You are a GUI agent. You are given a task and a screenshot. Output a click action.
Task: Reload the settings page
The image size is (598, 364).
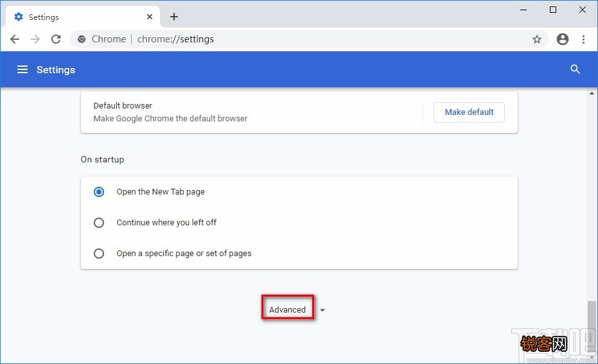(56, 39)
